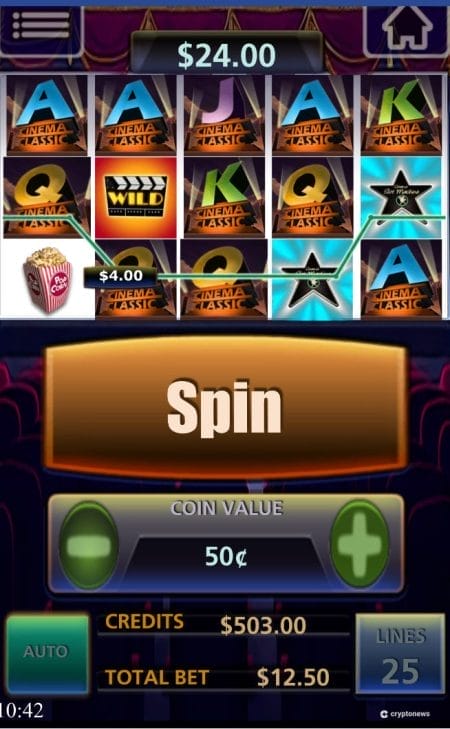Image resolution: width=450 pixels, height=729 pixels.
Task: Tap the $24.00 win display
Action: click(226, 55)
